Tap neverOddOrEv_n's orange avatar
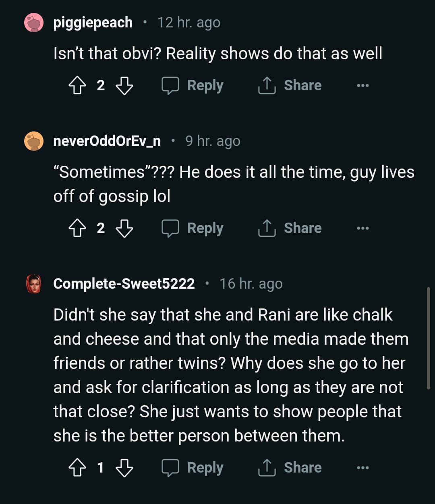 coord(34,141)
